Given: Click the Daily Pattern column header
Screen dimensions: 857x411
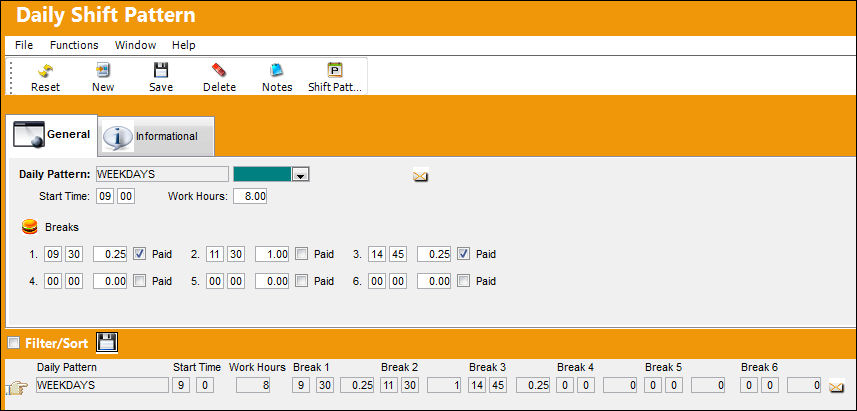Looking at the screenshot, I should click(67, 367).
